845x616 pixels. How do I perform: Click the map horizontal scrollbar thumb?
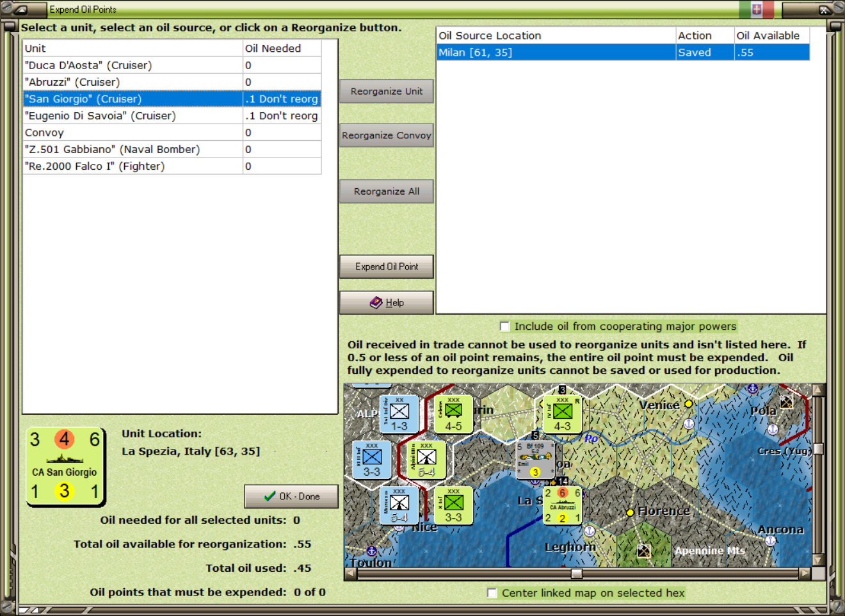coord(577,574)
